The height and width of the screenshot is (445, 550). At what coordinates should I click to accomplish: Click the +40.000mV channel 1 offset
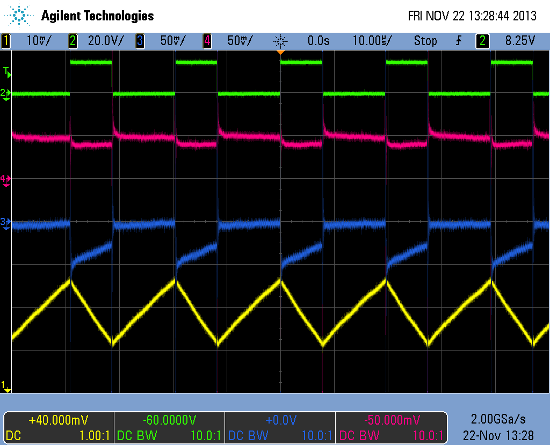click(59, 420)
